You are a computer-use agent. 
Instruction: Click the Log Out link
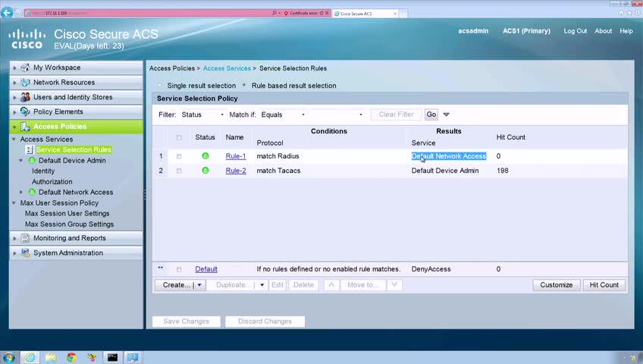[576, 31]
